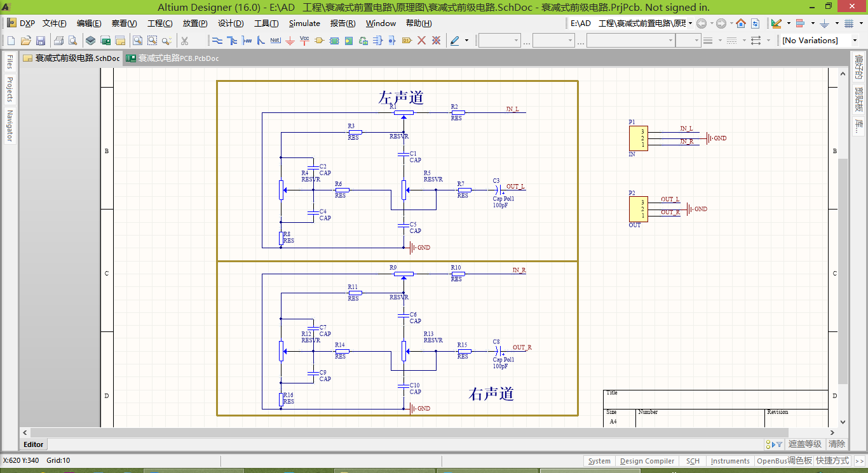The height and width of the screenshot is (473, 868).
Task: Open the Simulate menu
Action: point(304,23)
